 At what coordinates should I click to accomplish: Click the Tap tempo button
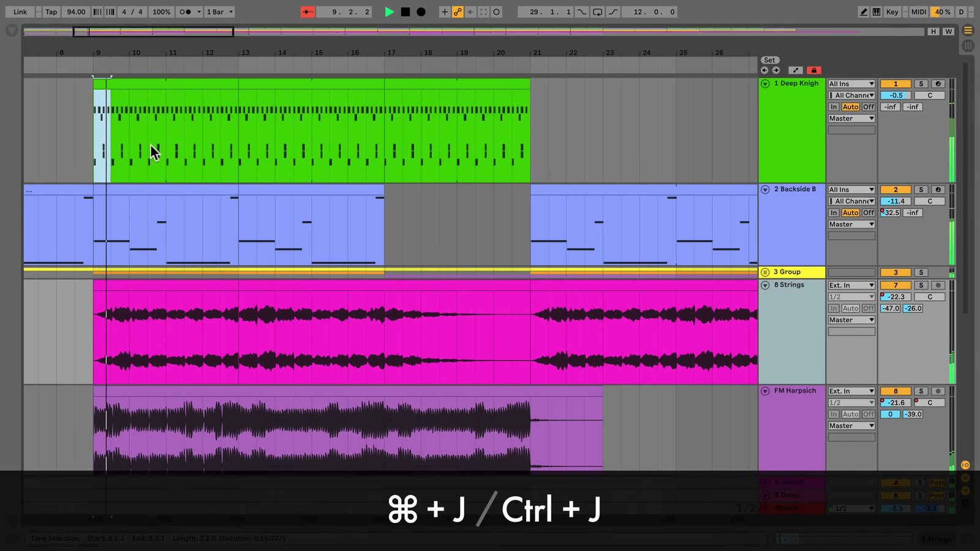51,12
